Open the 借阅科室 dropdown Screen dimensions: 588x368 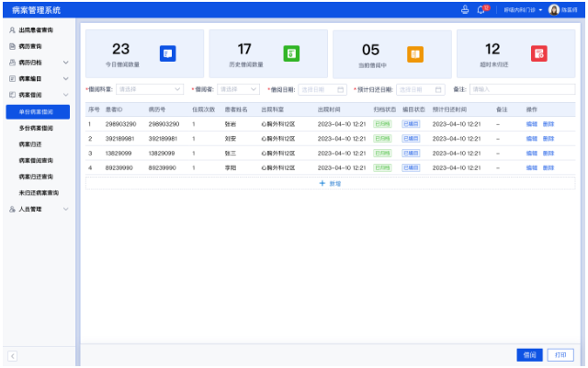[149, 89]
